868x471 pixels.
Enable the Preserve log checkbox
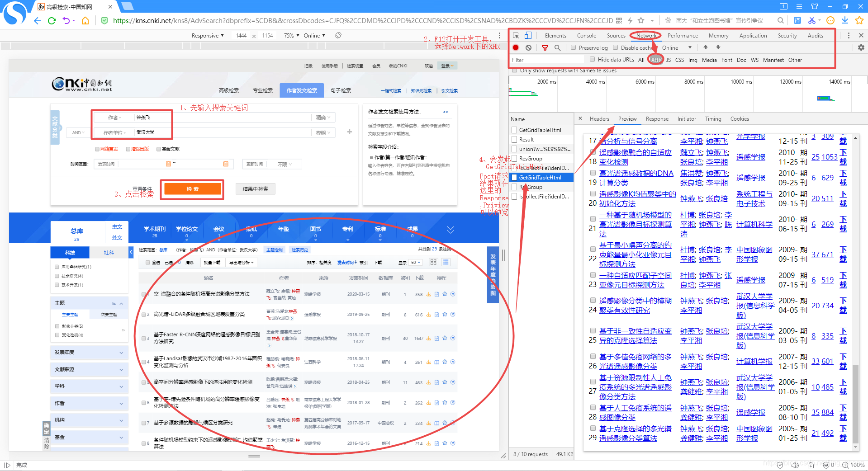coord(573,47)
